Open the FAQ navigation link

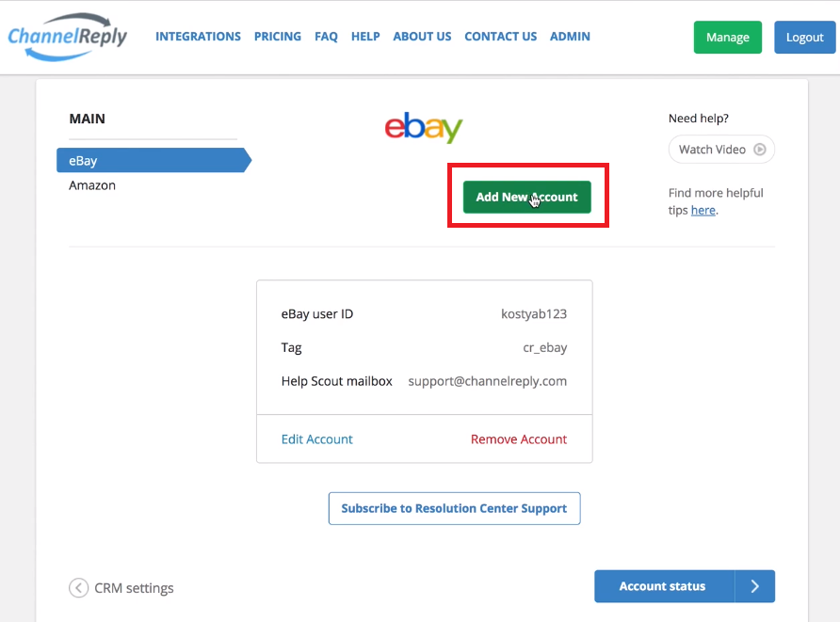tap(326, 37)
